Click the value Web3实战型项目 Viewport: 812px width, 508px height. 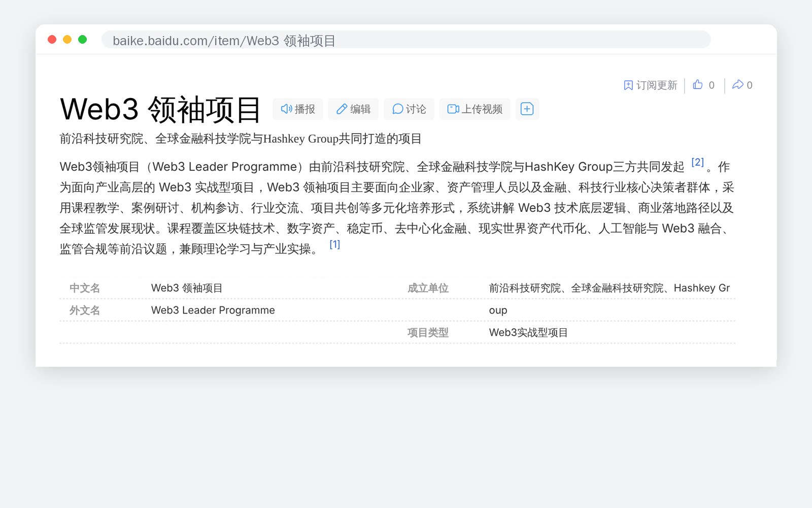point(528,333)
